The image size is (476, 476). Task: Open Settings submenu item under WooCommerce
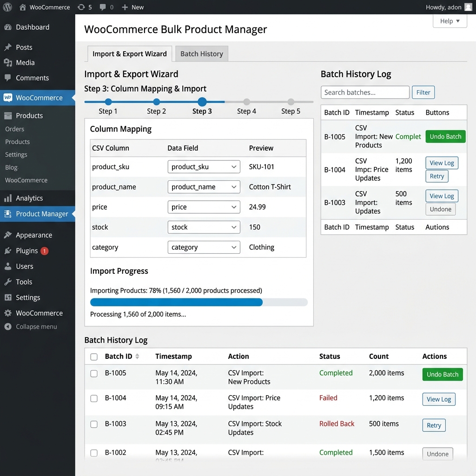16,154
